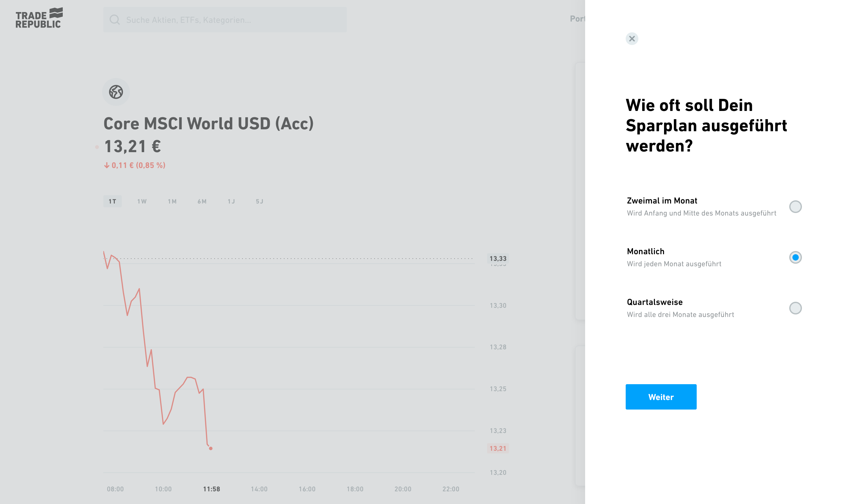Choose the Quartalsweise radio button
Screen dimensions: 852x504
click(795, 308)
